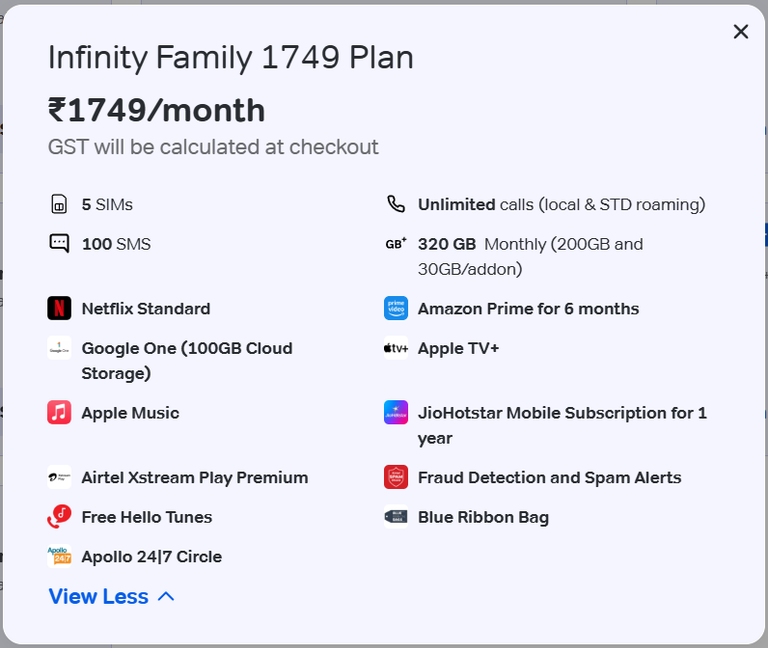
Task: Click the Airtel Xstream Play icon
Action: coord(59,477)
